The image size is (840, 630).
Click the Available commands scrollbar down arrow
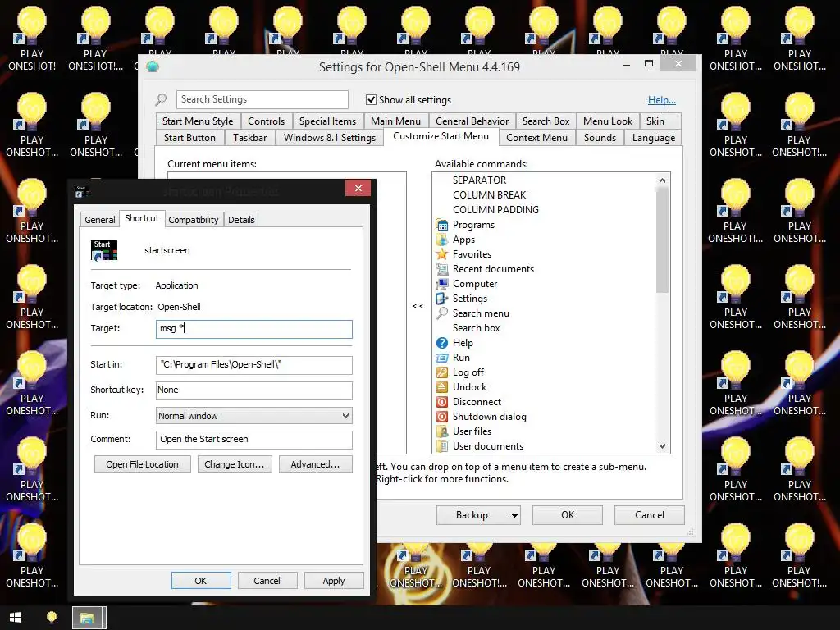pos(663,445)
